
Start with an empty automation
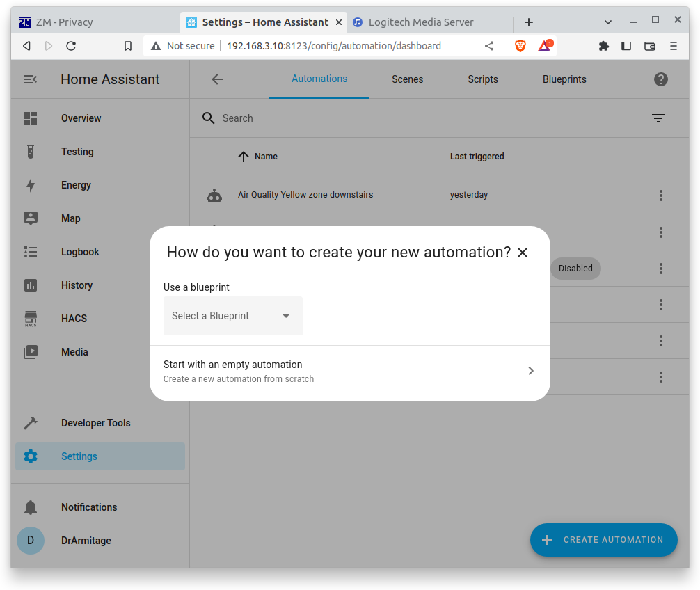point(349,372)
